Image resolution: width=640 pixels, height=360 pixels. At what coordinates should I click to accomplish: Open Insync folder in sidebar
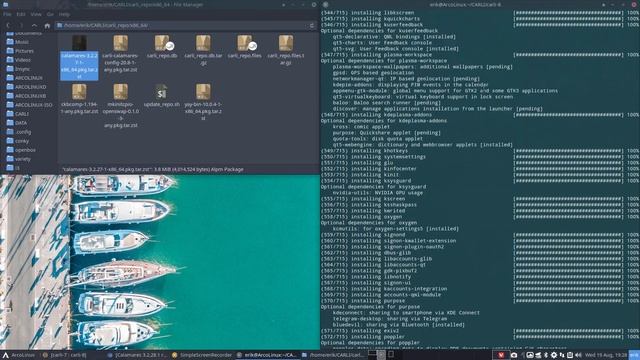pyautogui.click(x=18, y=69)
